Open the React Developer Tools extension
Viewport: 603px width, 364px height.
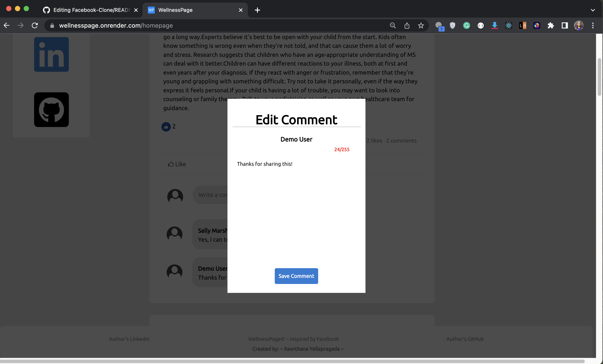[508, 25]
